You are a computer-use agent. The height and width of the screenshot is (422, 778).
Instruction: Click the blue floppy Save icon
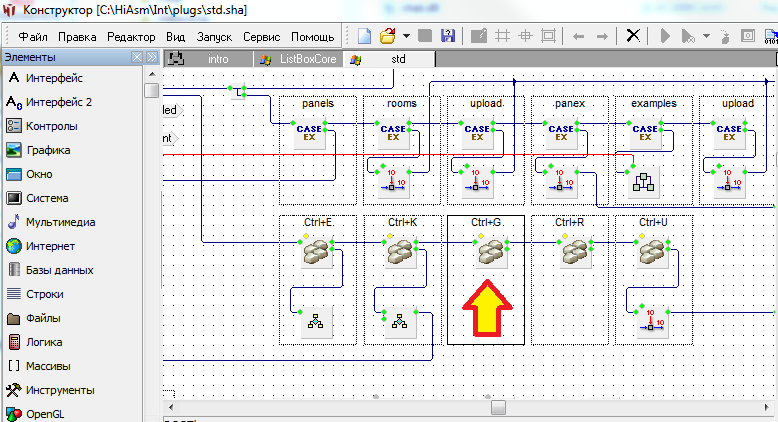(x=447, y=36)
